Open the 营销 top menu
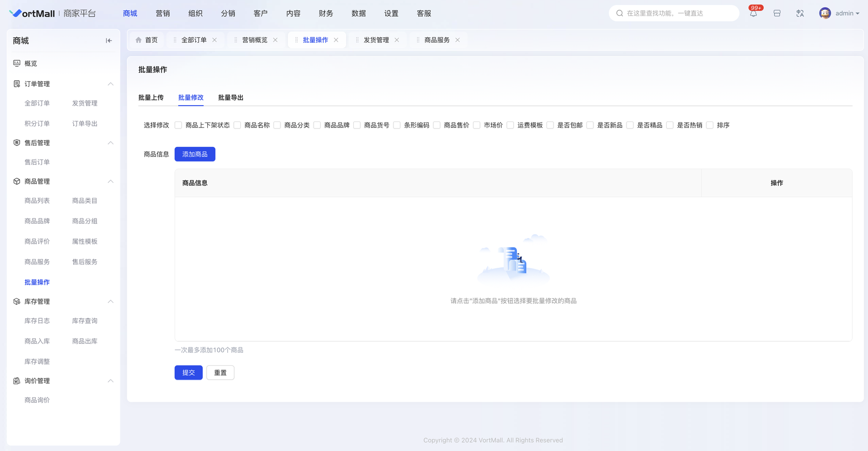The height and width of the screenshot is (451, 868). click(x=163, y=14)
